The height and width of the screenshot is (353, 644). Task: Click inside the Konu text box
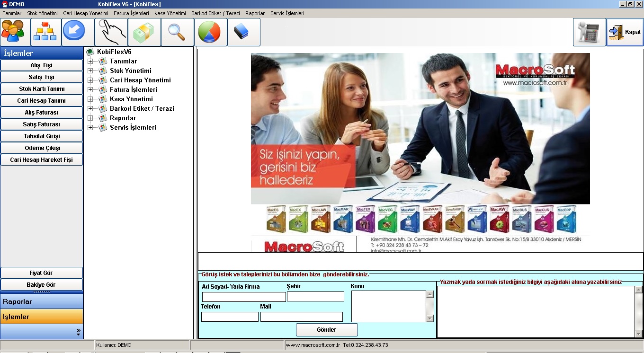click(389, 306)
